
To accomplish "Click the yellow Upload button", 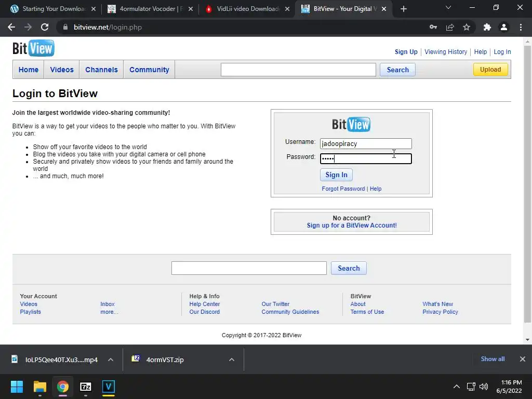I will tap(490, 69).
